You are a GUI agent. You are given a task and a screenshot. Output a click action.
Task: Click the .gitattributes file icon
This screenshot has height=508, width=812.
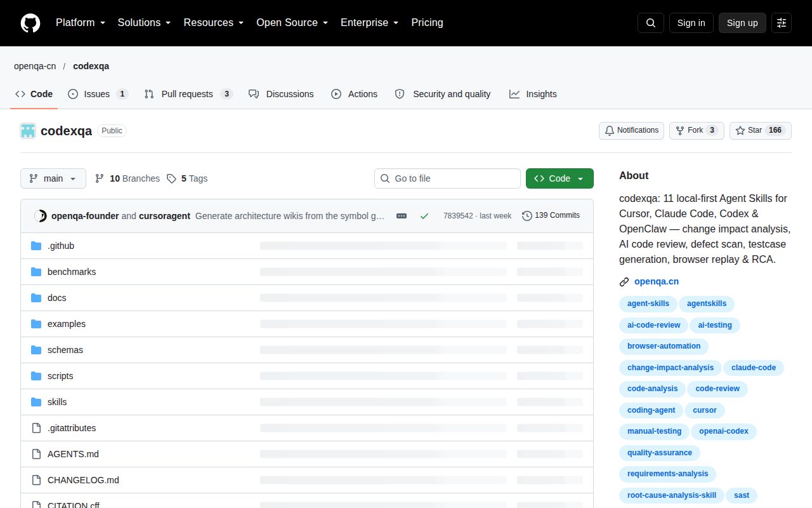[36, 428]
